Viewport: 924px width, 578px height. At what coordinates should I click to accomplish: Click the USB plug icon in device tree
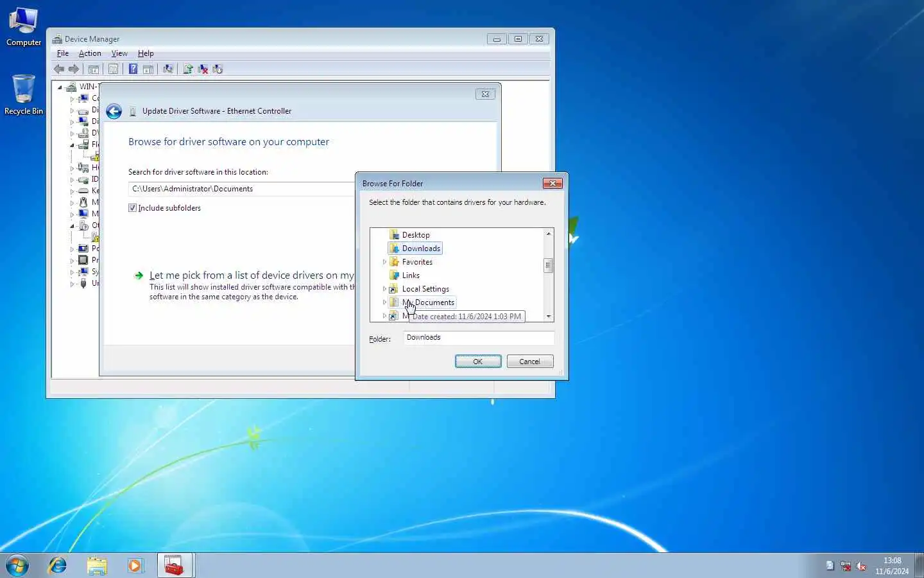click(x=83, y=283)
